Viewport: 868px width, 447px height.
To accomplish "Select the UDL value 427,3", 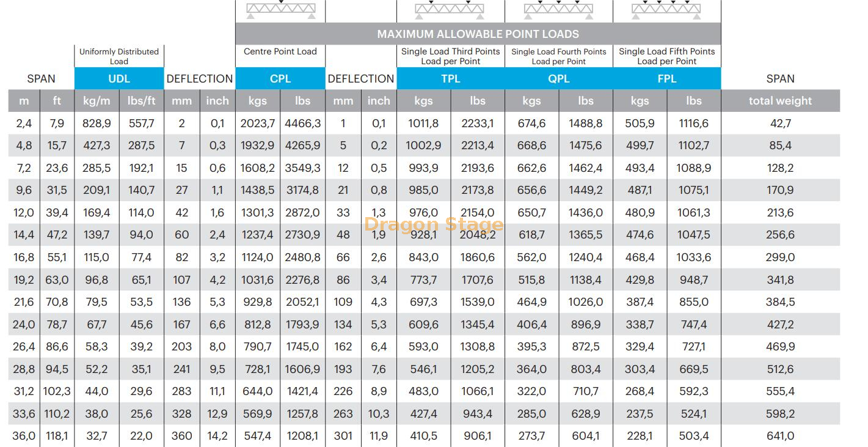I will pyautogui.click(x=97, y=146).
